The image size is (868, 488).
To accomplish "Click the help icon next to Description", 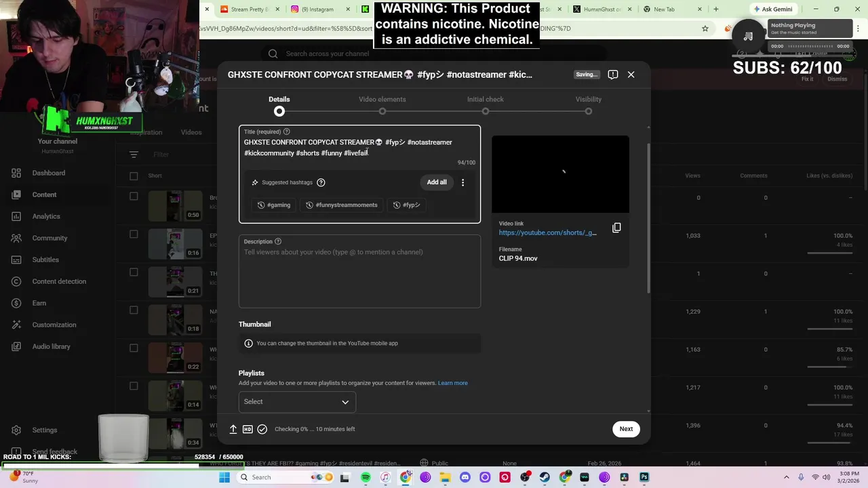I will click(277, 241).
